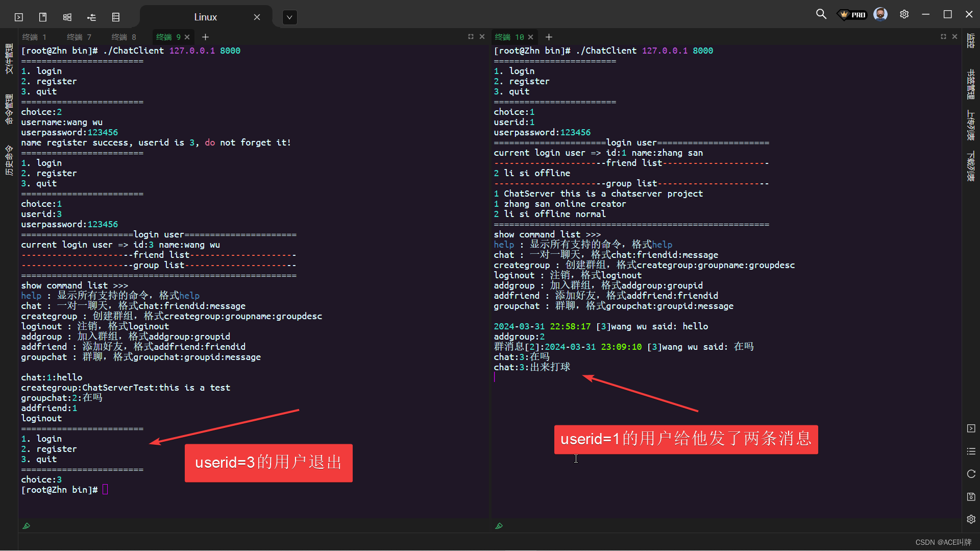Click the PRO crown badge

[853, 15]
